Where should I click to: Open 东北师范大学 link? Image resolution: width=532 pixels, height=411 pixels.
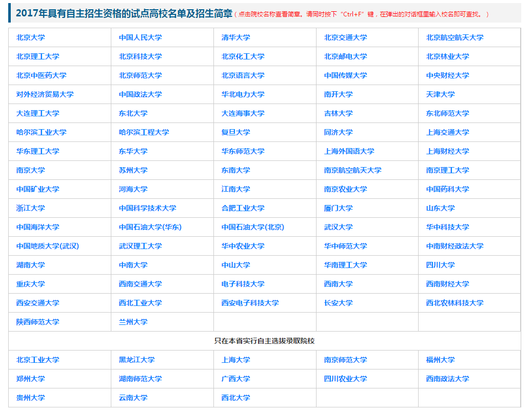coord(447,113)
